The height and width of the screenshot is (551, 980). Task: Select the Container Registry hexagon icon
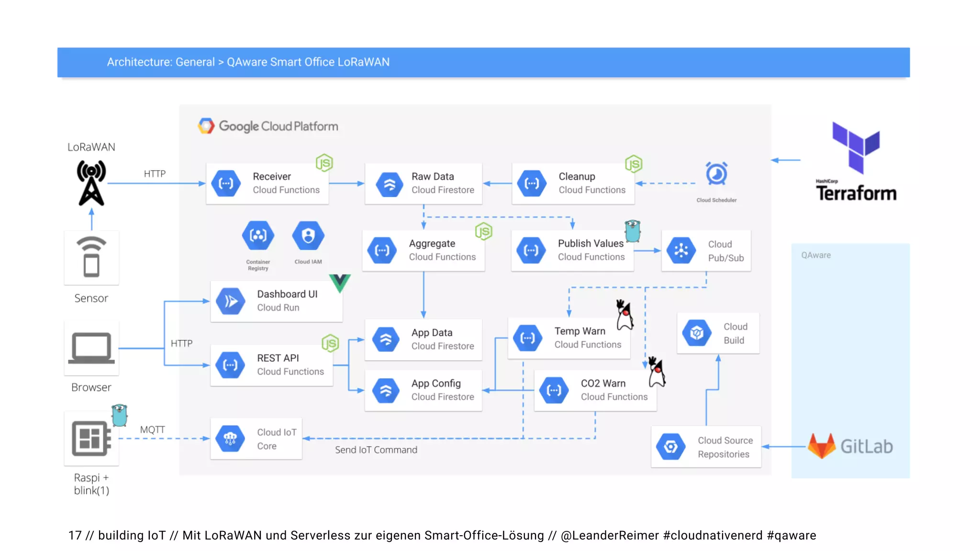click(x=258, y=235)
